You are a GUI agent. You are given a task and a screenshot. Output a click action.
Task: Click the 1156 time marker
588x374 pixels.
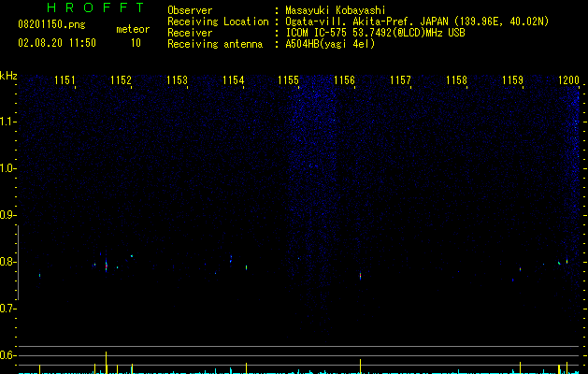(344, 80)
